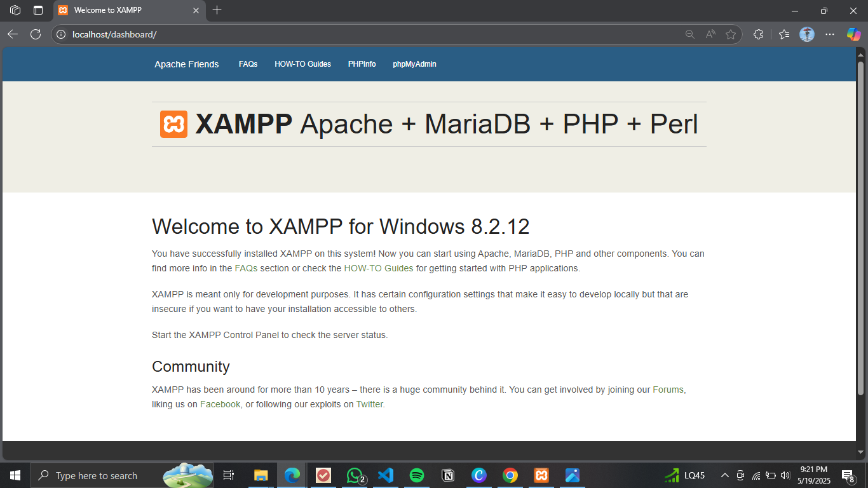This screenshot has width=868, height=488.
Task: Open Notion from the taskbar
Action: tap(447, 475)
